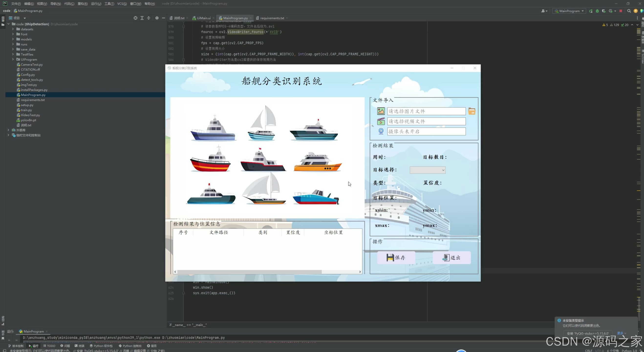Open the 文件(F) menu
Image resolution: width=644 pixels, height=352 pixels.
pyautogui.click(x=16, y=3)
